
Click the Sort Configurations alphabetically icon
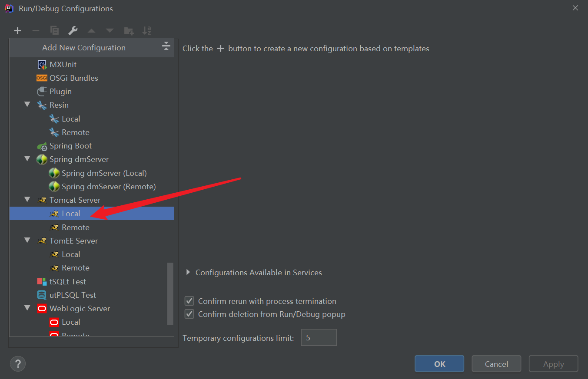147,30
